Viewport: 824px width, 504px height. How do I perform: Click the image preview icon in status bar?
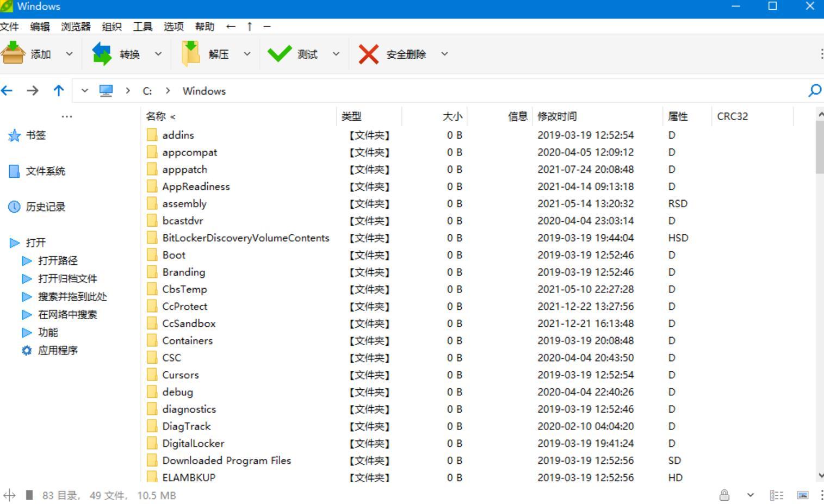tap(803, 495)
